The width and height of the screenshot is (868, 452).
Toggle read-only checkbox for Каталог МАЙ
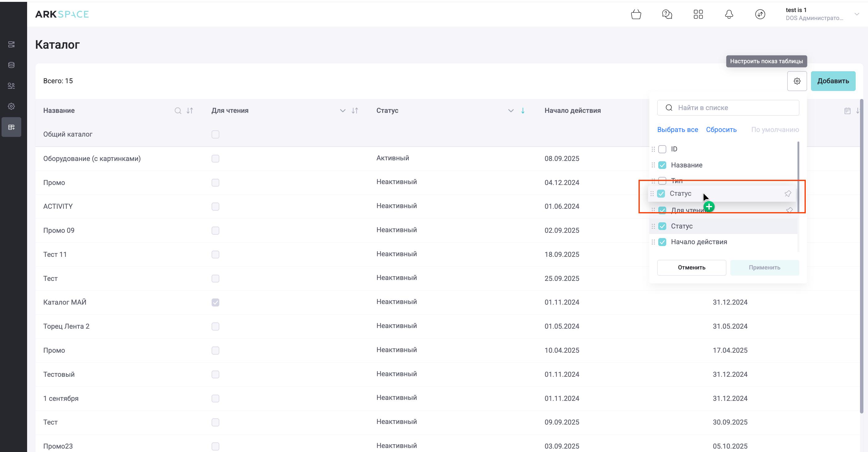tap(215, 302)
